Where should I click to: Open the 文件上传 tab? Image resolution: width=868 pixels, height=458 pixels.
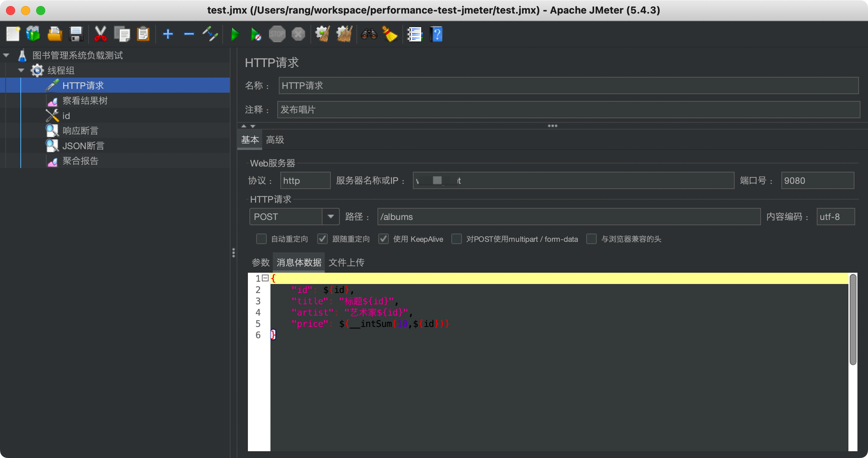click(346, 263)
